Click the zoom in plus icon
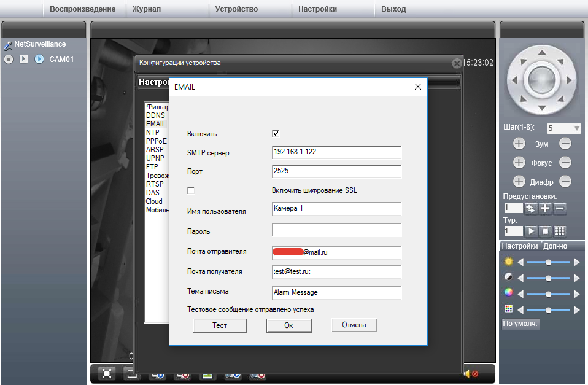This screenshot has height=385, width=588. click(519, 144)
